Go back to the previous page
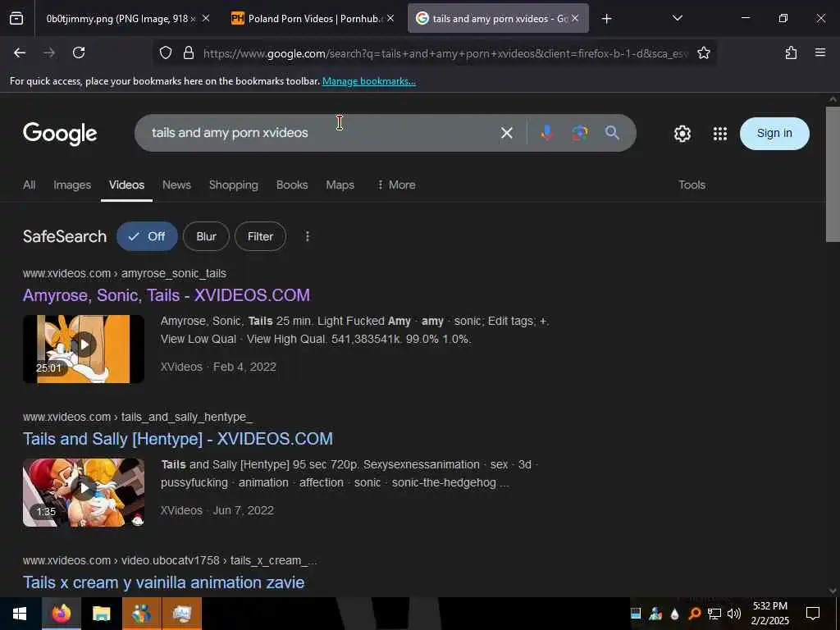The width and height of the screenshot is (840, 630). coord(20,52)
